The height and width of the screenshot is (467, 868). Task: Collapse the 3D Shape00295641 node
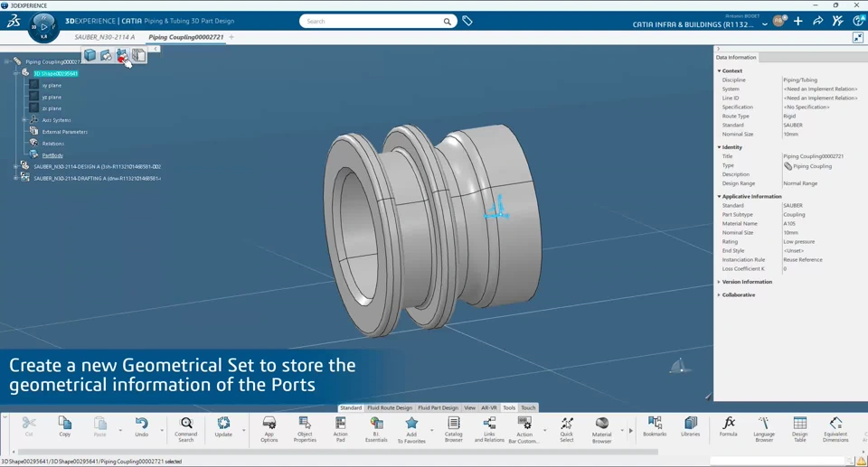(x=16, y=73)
